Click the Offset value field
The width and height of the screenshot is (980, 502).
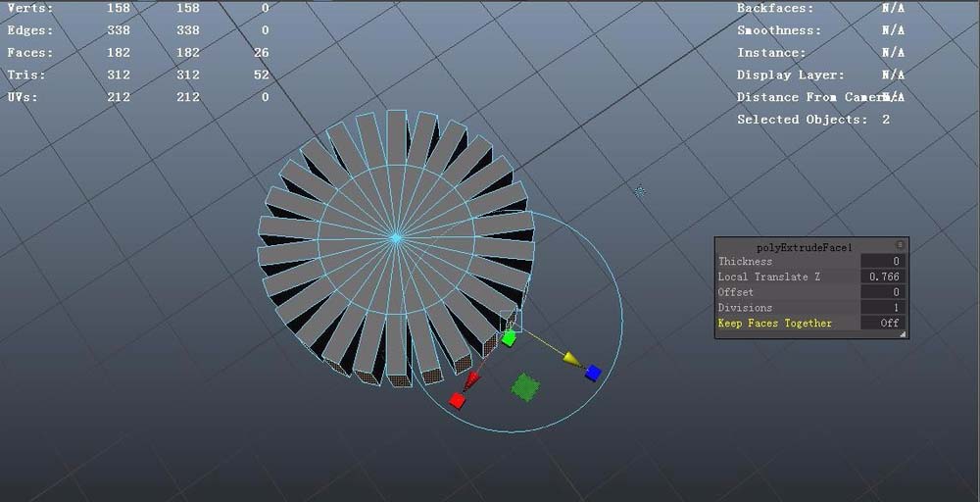(883, 292)
